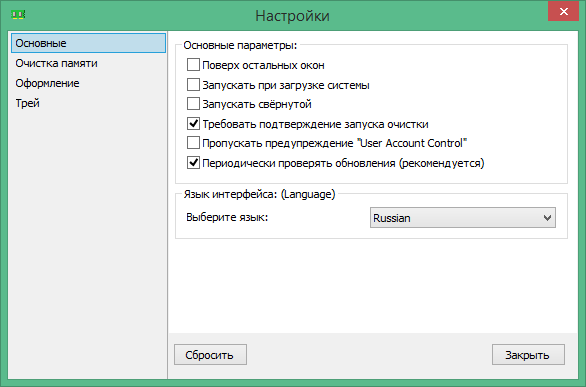Uncheck Требовать подтверждение запуска очистки
This screenshot has width=586, height=387.
click(x=193, y=123)
